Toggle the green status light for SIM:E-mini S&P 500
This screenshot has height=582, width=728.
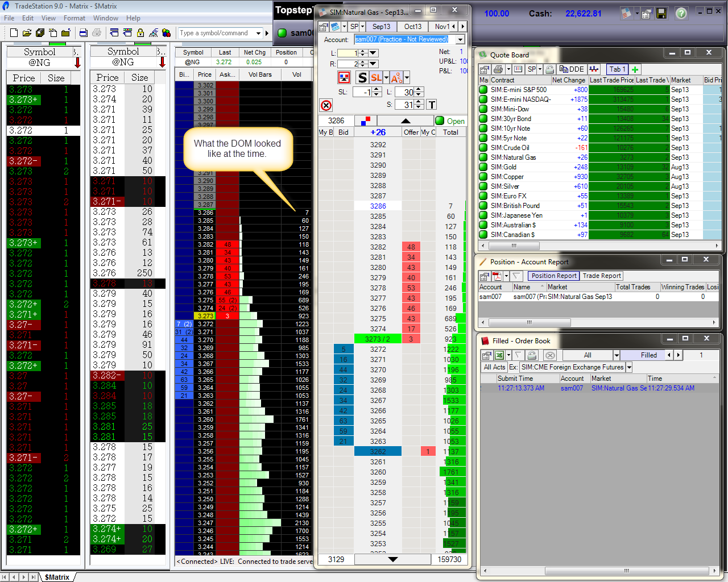pyautogui.click(x=484, y=90)
